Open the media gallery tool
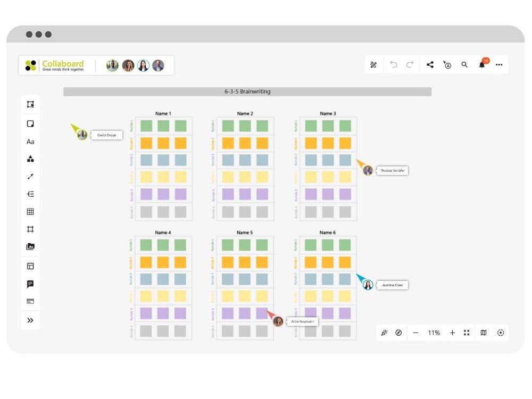Viewport: 532px width, 399px height. 30,247
